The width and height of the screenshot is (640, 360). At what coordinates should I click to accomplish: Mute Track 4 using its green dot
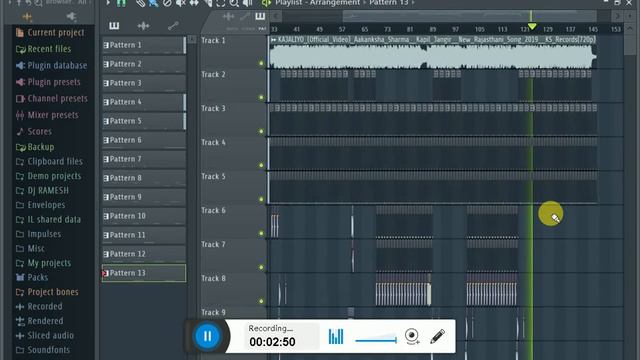click(x=261, y=165)
